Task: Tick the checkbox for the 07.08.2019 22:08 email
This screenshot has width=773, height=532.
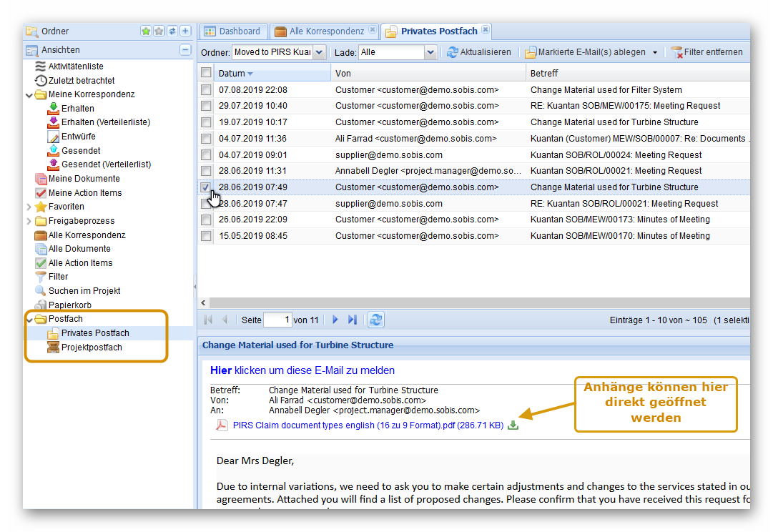Action: click(x=206, y=90)
